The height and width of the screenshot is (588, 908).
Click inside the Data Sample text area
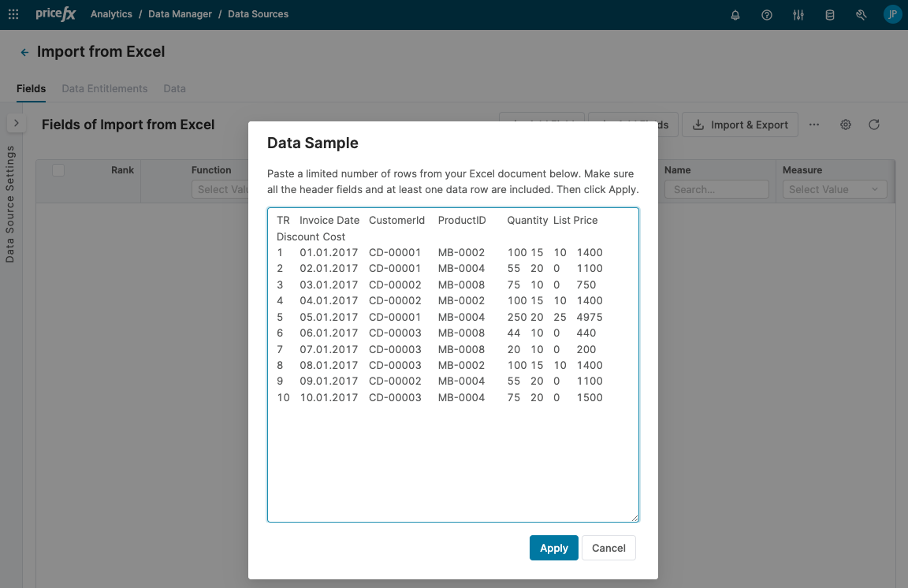click(452, 457)
